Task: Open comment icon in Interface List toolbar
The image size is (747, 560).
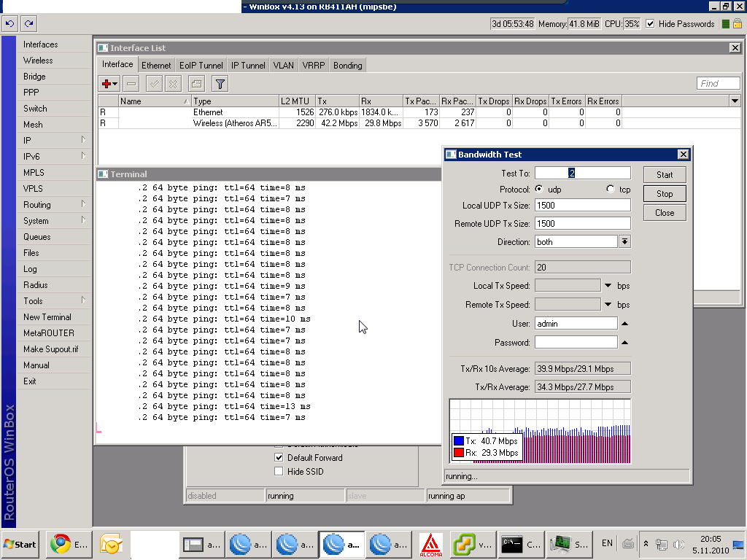Action: coord(196,84)
